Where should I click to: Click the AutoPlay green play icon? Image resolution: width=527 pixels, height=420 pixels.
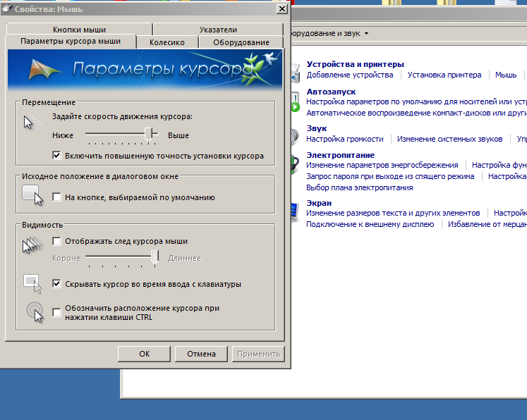pos(295,102)
